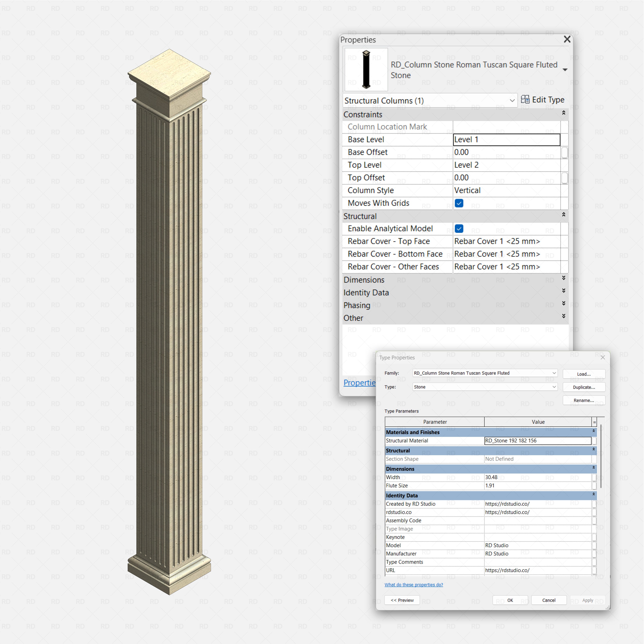This screenshot has height=644, width=644.
Task: Disable the Enable Analytical Model checkbox
Action: click(459, 229)
